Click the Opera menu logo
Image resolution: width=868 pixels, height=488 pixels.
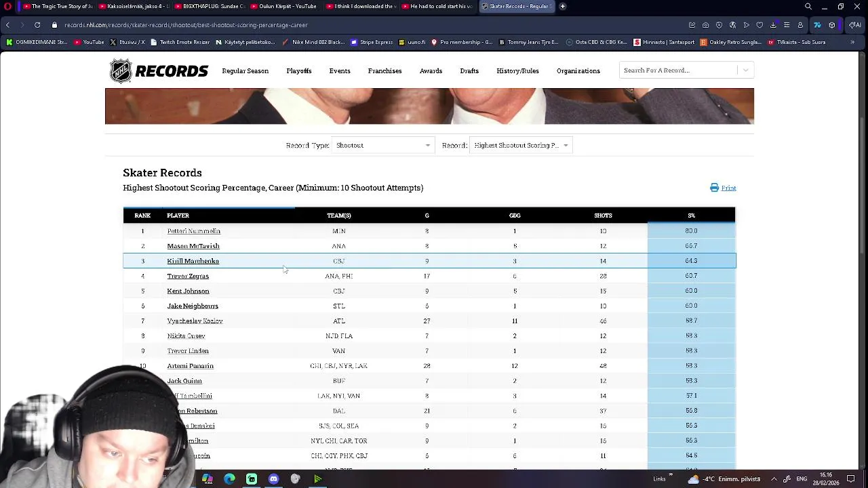tap(7, 6)
